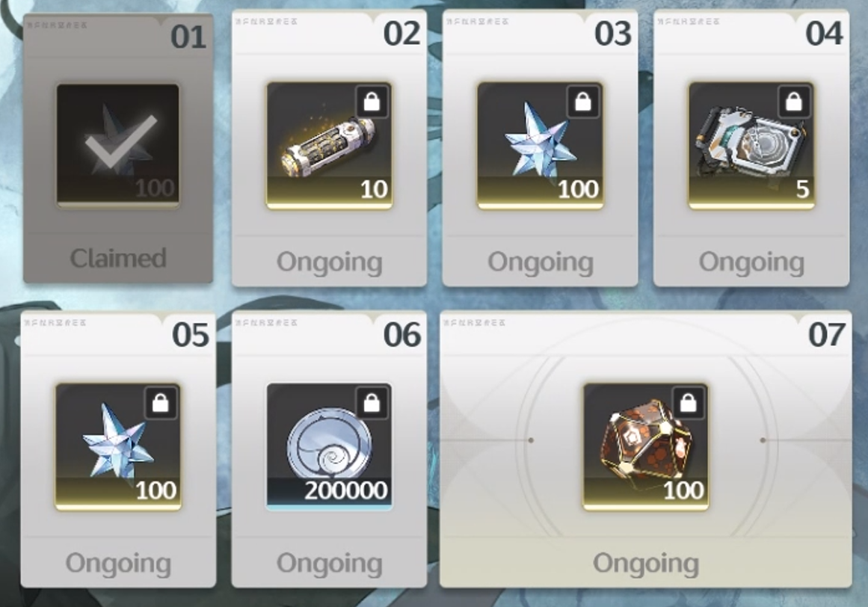The height and width of the screenshot is (607, 868).
Task: Select the star crystal reward on day 05
Action: pos(118,446)
